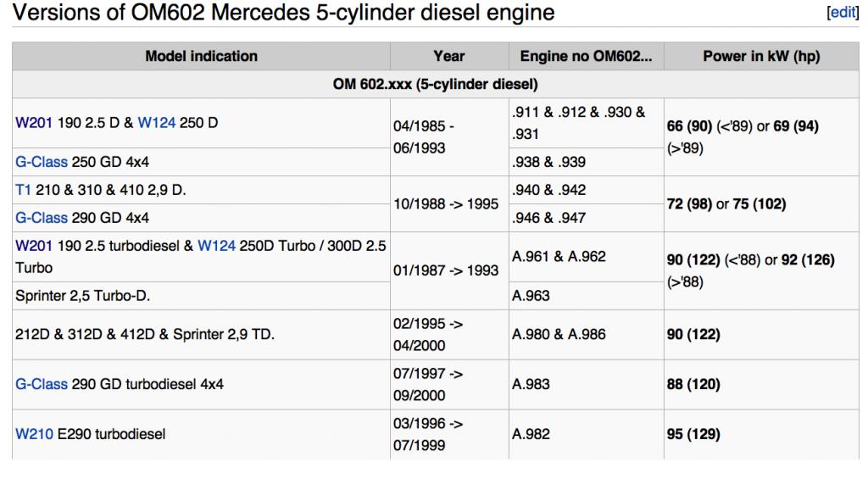
Task: Click the Engine no OM602... column header
Action: pyautogui.click(x=585, y=56)
